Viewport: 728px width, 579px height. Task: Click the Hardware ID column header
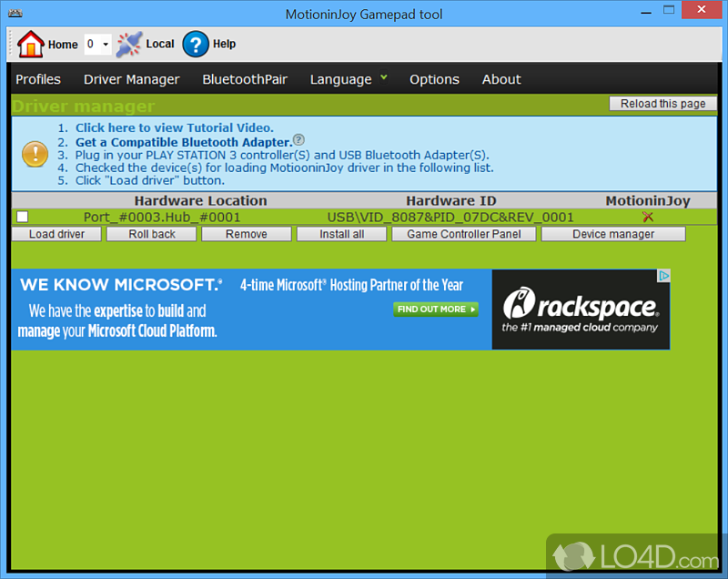click(x=451, y=200)
